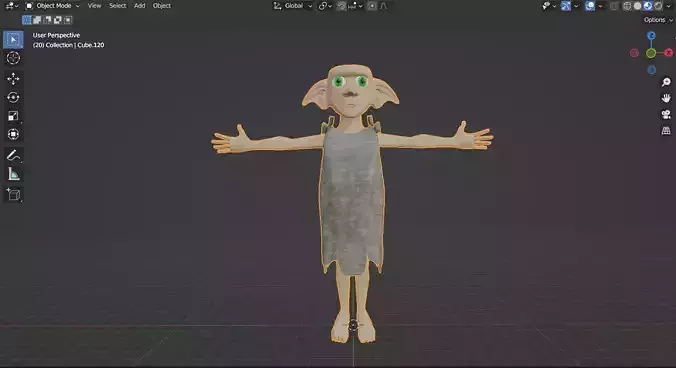The image size is (676, 368).
Task: Select the Move tool
Action: point(13,79)
